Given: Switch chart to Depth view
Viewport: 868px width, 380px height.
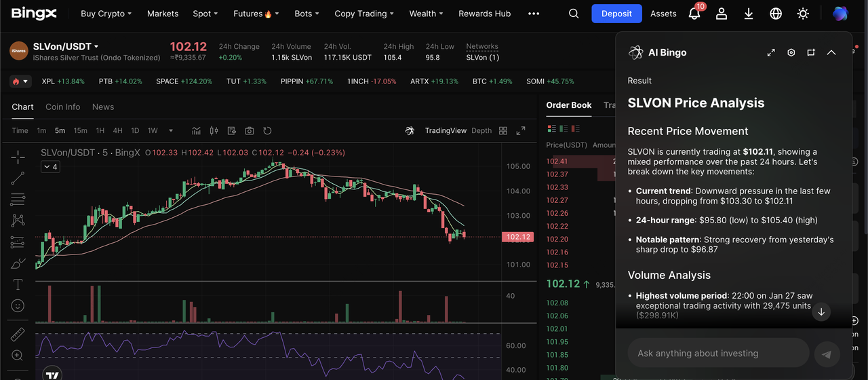Looking at the screenshot, I should point(481,131).
